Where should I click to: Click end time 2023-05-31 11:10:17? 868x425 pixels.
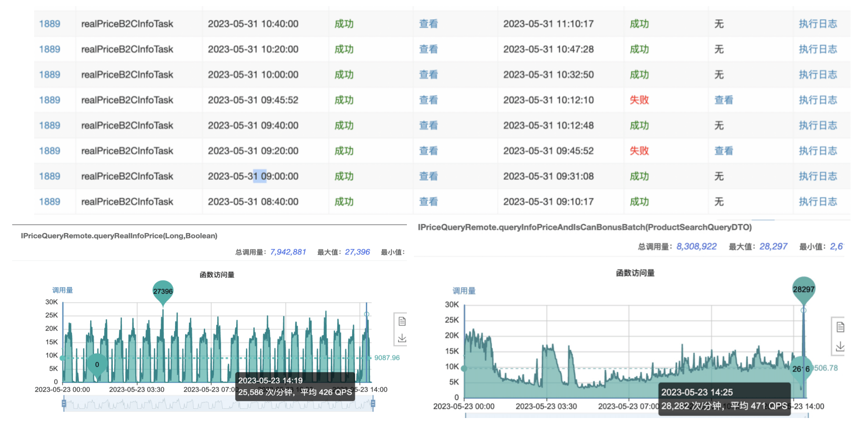pyautogui.click(x=548, y=24)
